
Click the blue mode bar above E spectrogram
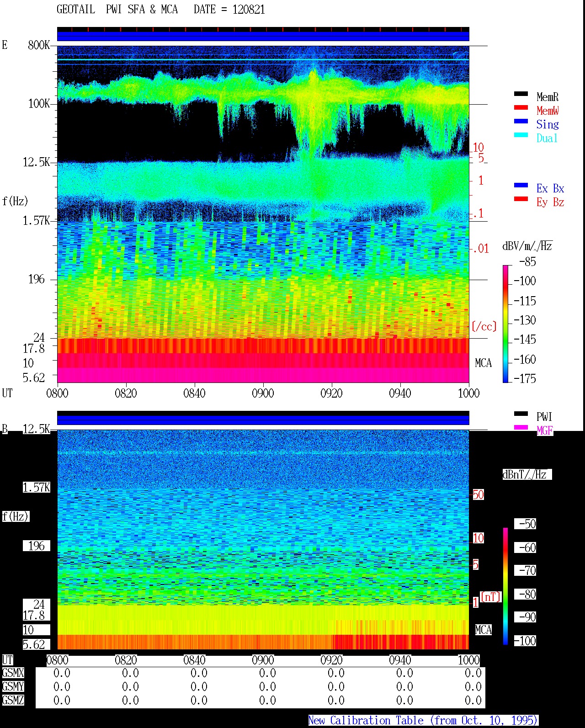(263, 36)
